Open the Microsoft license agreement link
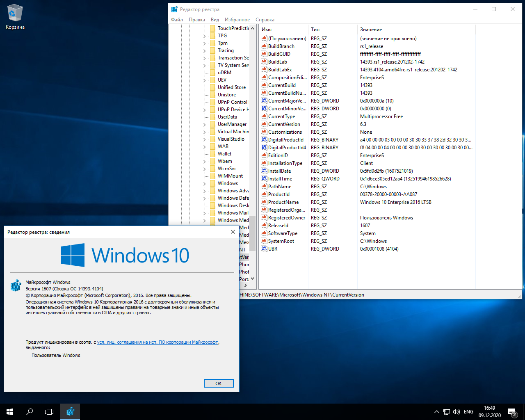This screenshot has width=525, height=420. (x=157, y=342)
